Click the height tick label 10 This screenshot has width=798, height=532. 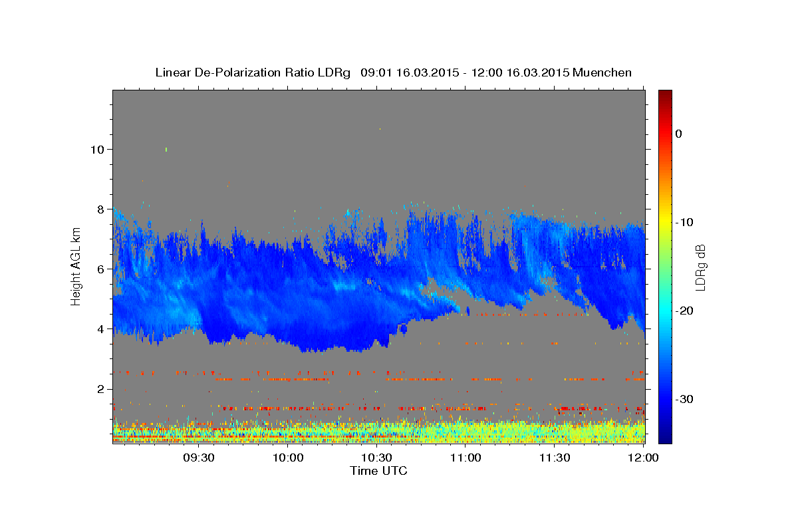[x=96, y=149]
